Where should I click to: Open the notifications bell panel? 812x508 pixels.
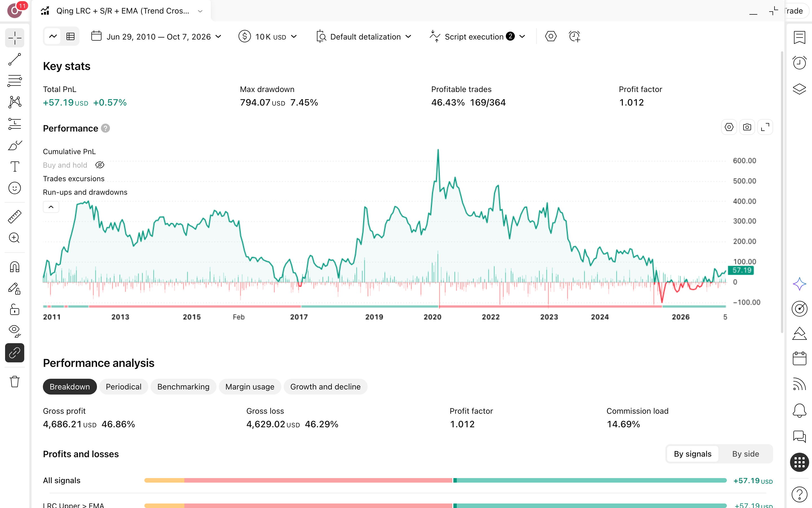799,410
